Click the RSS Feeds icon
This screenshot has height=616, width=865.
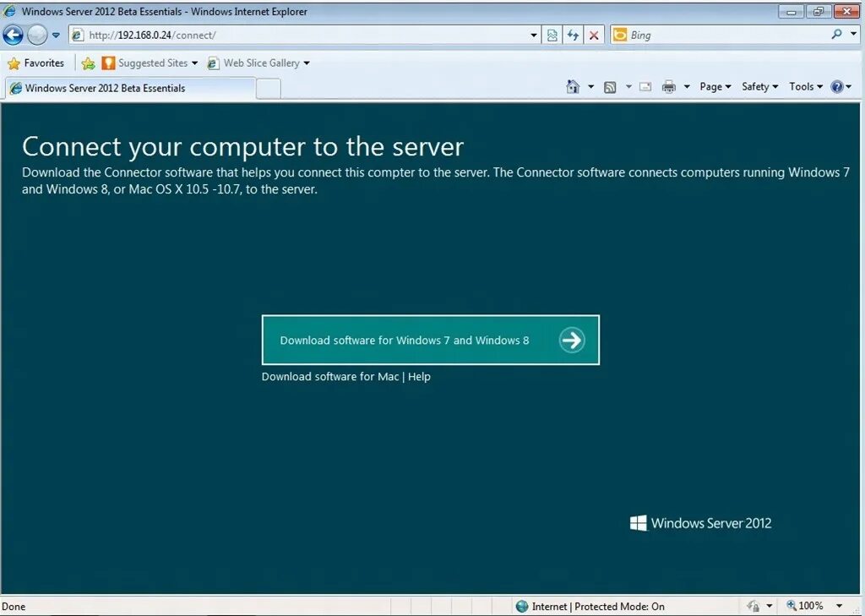610,87
